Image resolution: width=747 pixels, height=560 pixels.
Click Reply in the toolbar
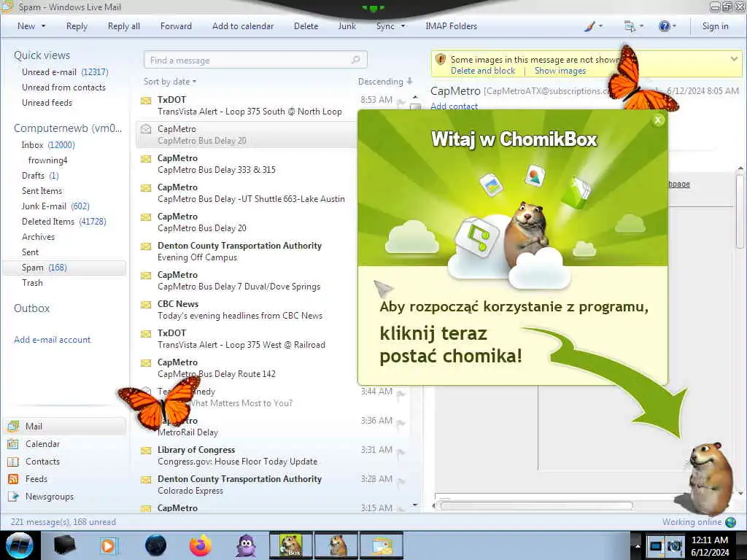coord(77,26)
